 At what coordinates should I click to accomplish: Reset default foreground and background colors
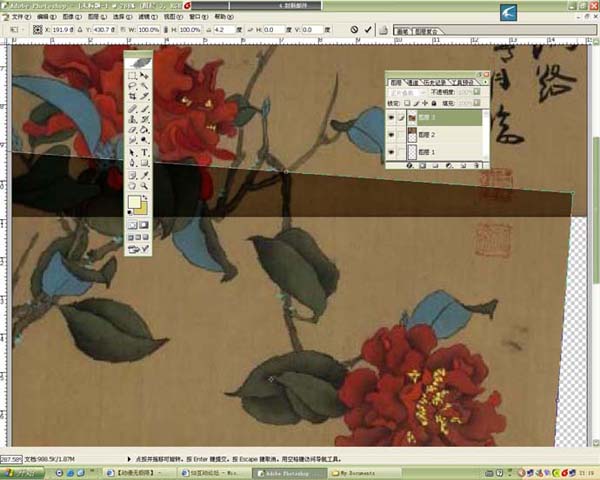(x=130, y=212)
